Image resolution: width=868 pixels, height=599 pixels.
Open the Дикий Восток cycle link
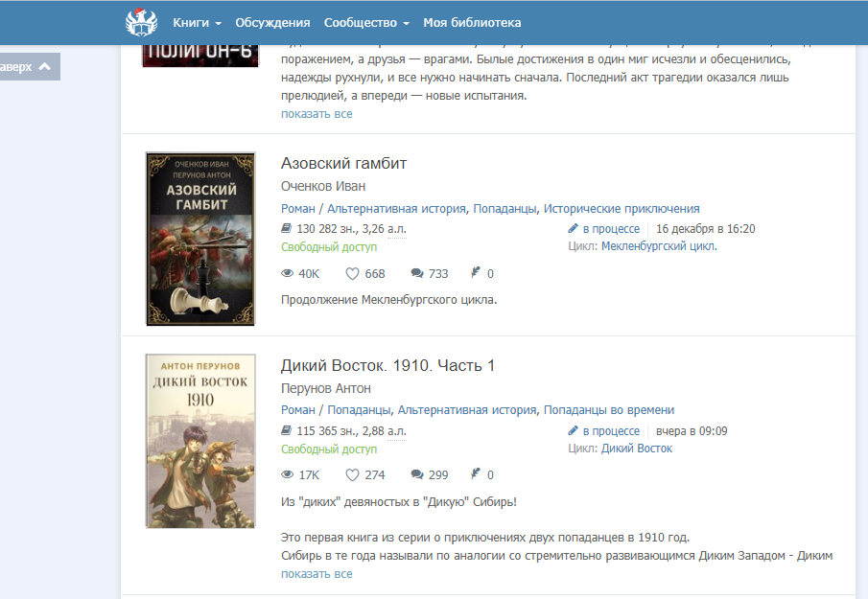pyautogui.click(x=637, y=448)
